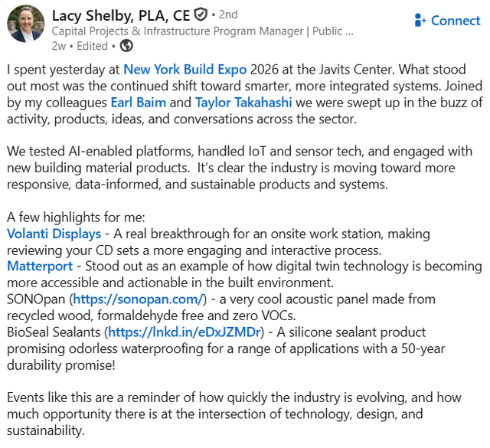Click the 2w post timestamp
The image size is (490, 448).
[59, 46]
